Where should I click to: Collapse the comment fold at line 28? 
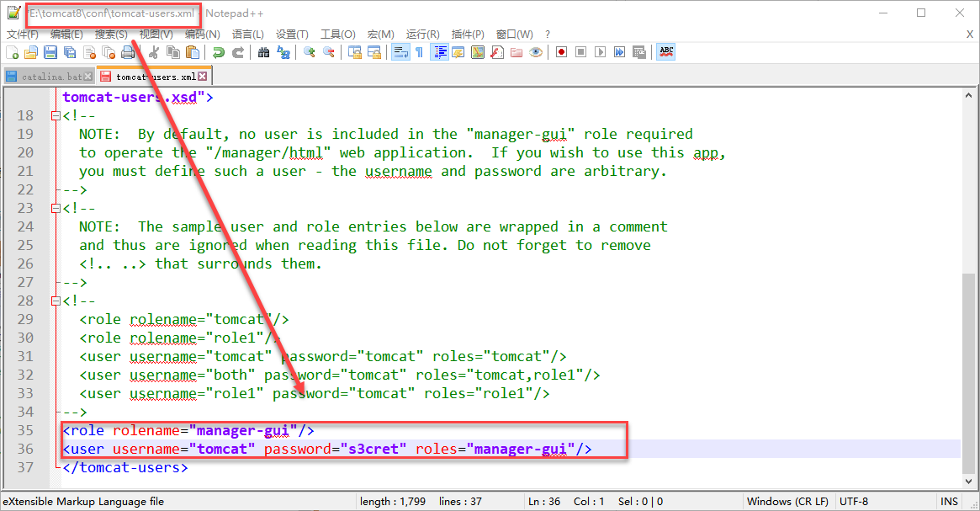56,301
